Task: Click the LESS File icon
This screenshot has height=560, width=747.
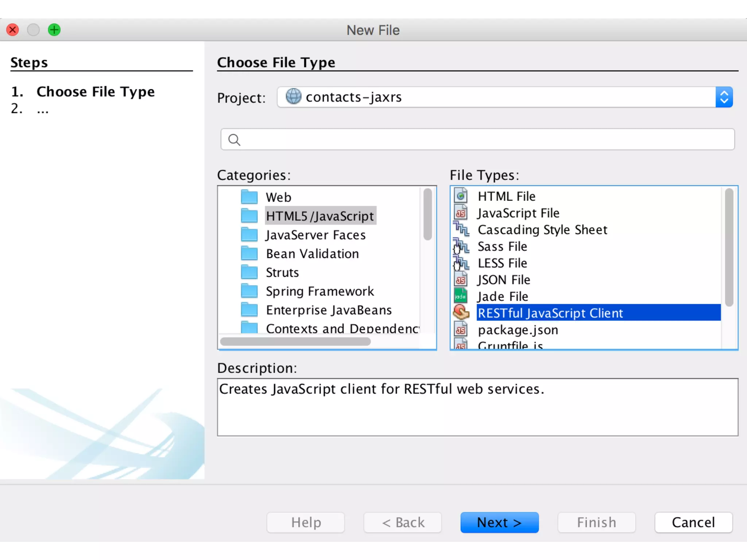Action: (461, 263)
